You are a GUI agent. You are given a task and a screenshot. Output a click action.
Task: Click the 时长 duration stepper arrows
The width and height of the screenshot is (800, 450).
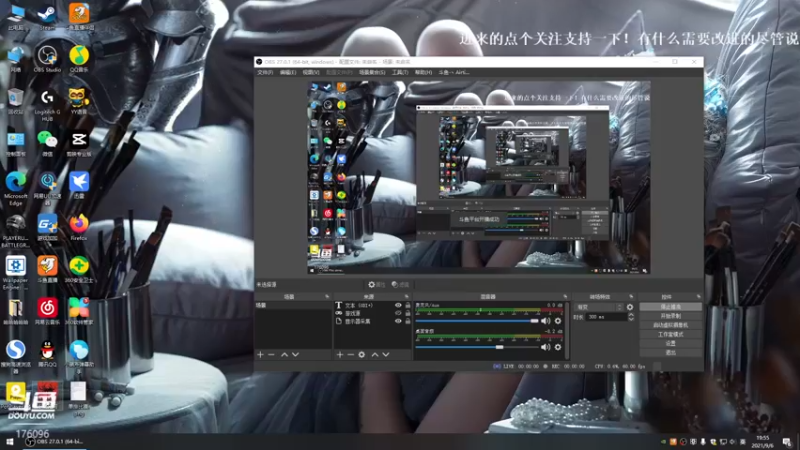[x=631, y=317]
